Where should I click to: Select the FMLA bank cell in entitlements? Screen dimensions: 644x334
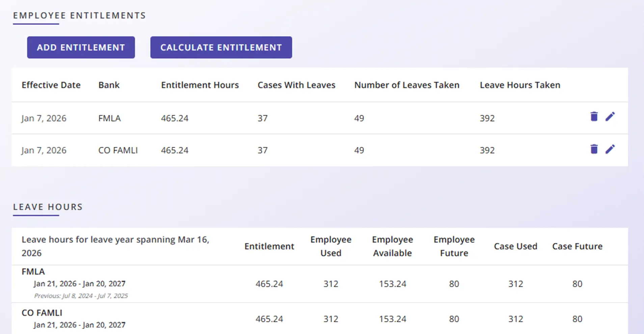coord(109,118)
